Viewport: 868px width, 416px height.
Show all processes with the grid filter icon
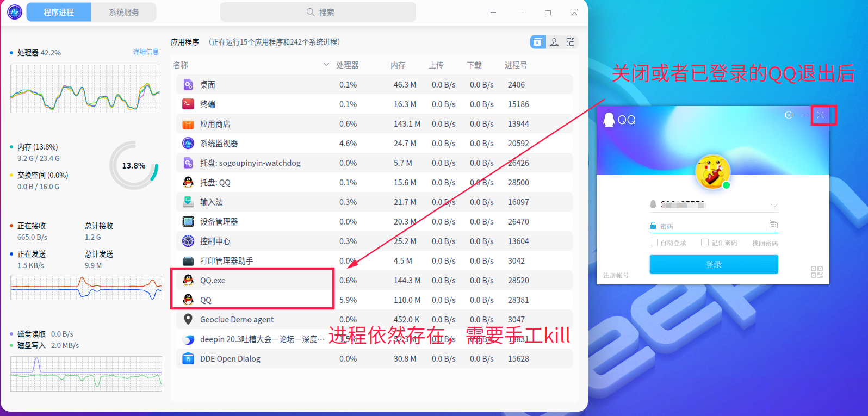click(571, 42)
